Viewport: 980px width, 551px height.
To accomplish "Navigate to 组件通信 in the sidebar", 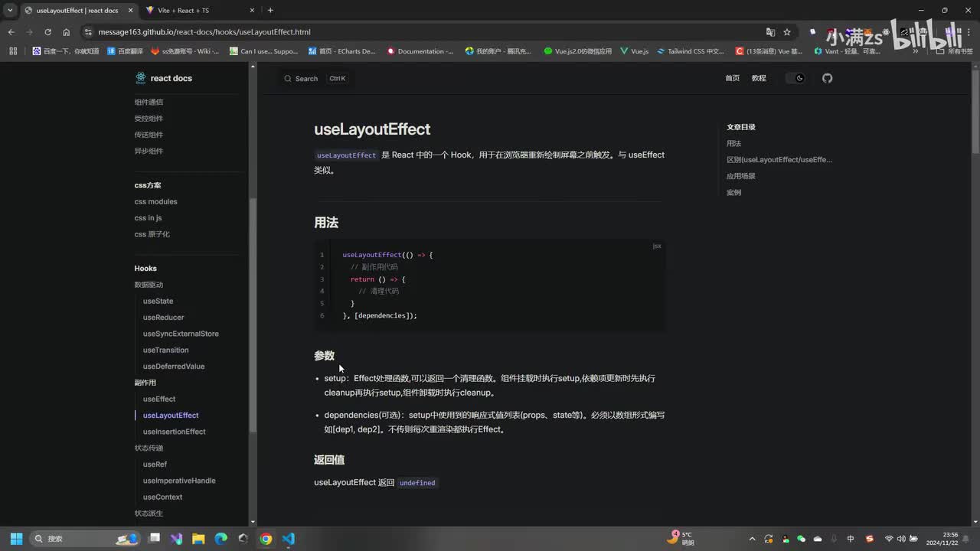I will tap(149, 102).
